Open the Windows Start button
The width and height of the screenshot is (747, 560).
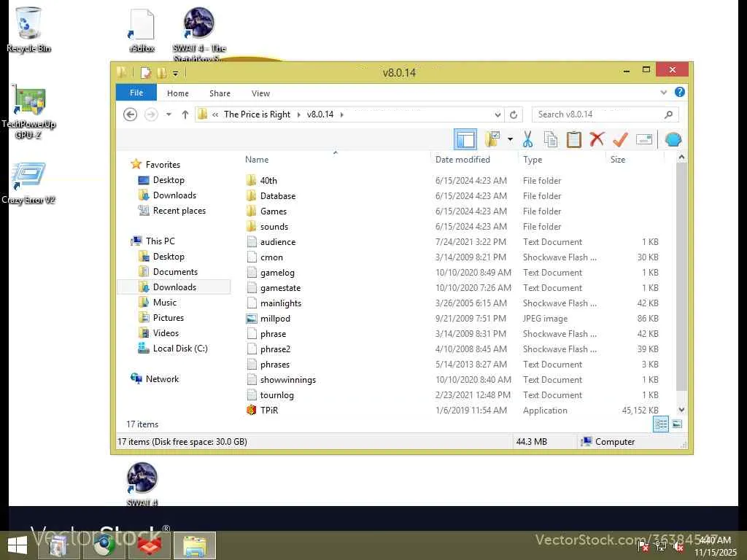18,545
